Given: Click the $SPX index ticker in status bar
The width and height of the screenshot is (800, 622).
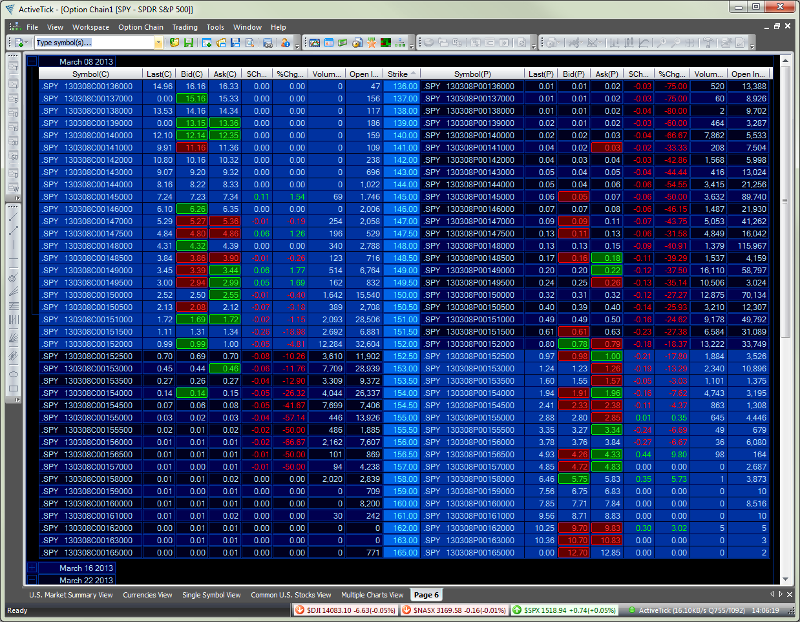Looking at the screenshot, I should (565, 610).
